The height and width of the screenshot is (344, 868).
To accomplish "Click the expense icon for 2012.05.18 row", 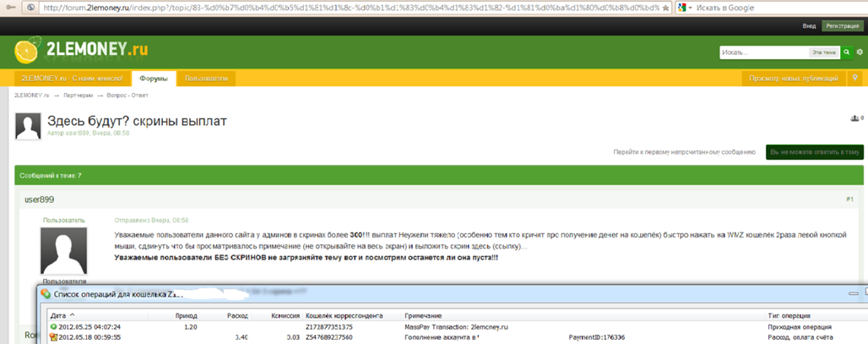I will (x=54, y=337).
